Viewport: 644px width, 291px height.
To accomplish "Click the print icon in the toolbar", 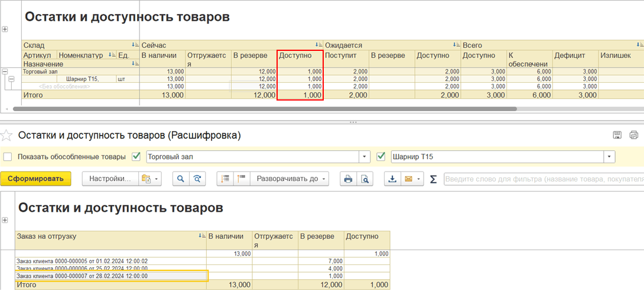I will coord(349,179).
